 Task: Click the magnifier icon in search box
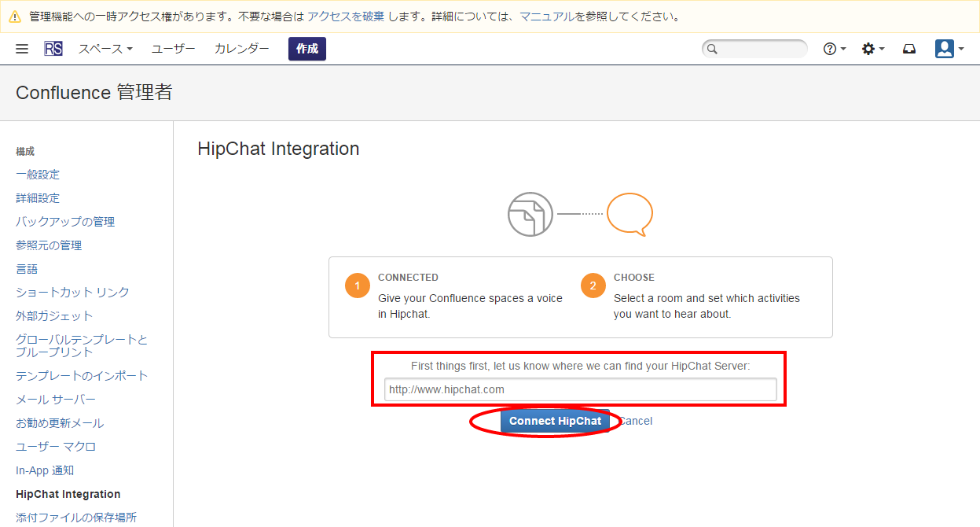tap(712, 49)
